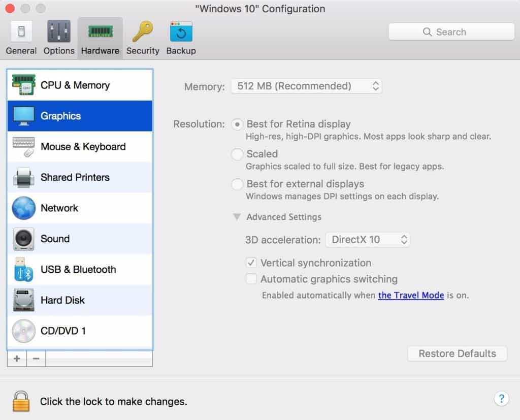The height and width of the screenshot is (420, 520).
Task: Switch to the Backup tab label
Action: tap(181, 51)
